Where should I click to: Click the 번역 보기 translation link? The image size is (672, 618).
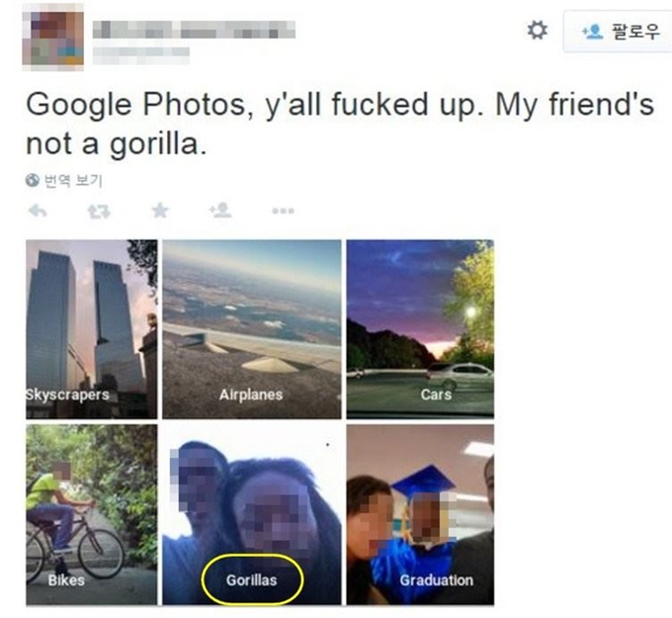click(x=73, y=181)
